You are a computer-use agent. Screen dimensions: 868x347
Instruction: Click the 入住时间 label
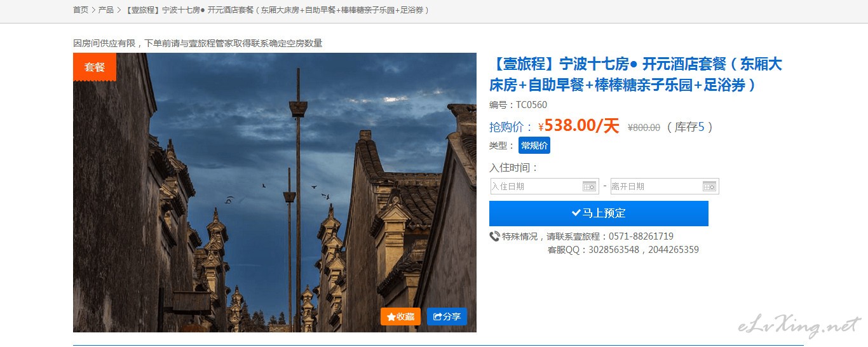(513, 168)
